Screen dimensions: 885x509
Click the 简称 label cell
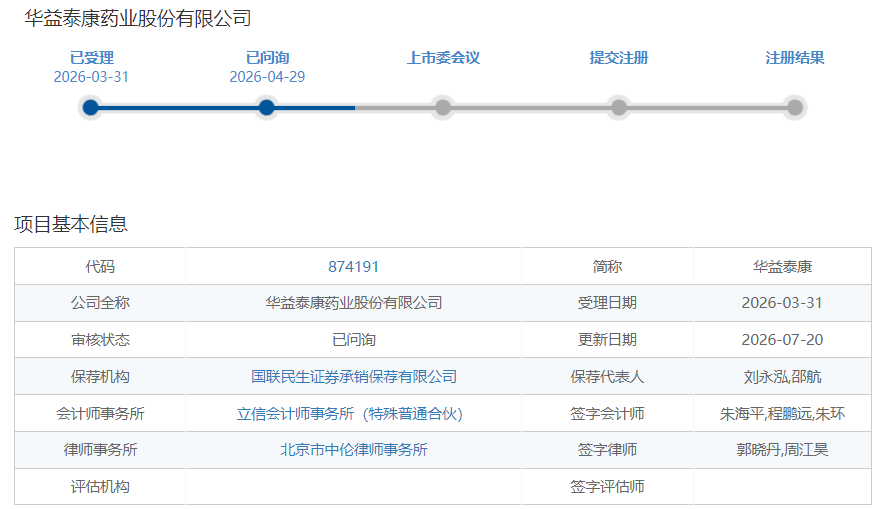coord(607,266)
